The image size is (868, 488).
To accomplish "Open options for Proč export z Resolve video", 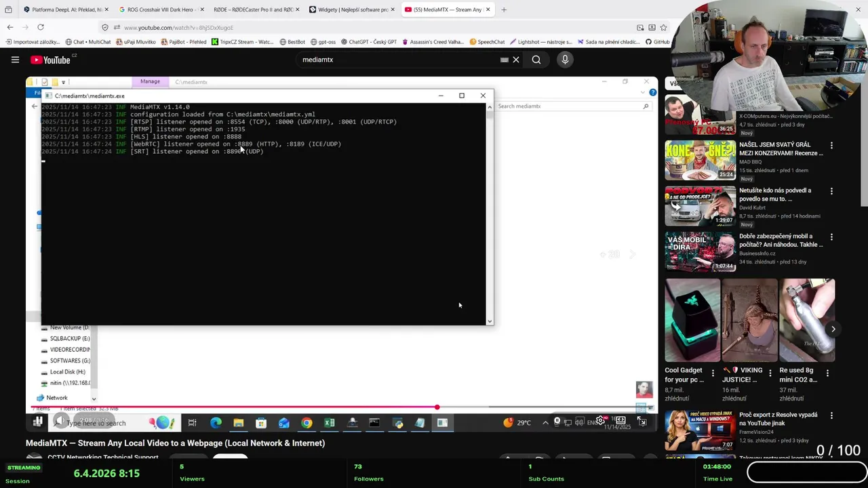I will (831, 415).
